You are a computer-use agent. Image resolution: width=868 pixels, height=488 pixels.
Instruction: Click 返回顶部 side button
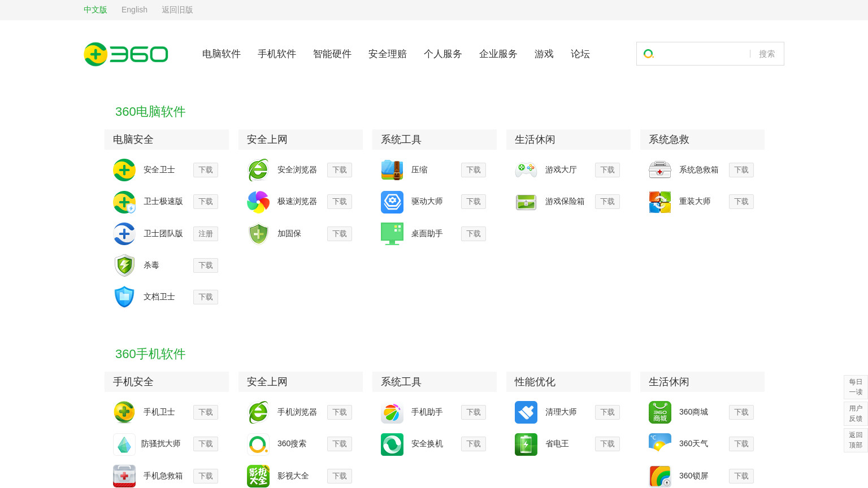tap(856, 440)
